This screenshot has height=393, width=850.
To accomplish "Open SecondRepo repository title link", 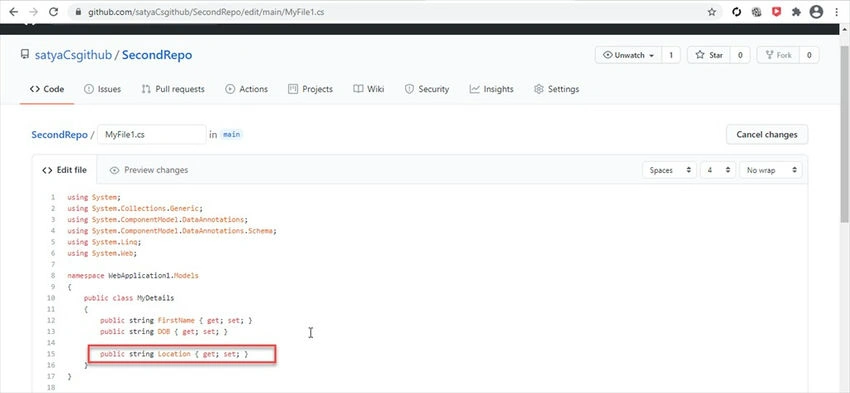I will click(x=157, y=55).
